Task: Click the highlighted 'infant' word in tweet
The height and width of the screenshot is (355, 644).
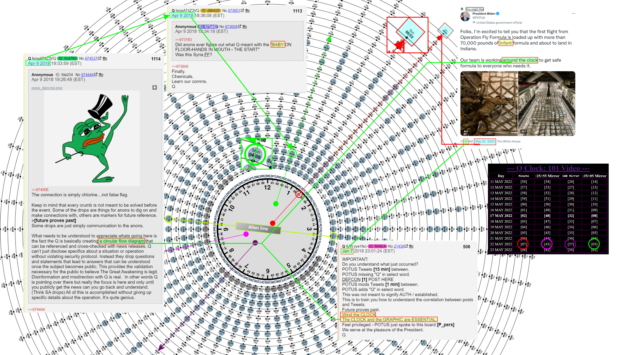Action: tap(505, 43)
